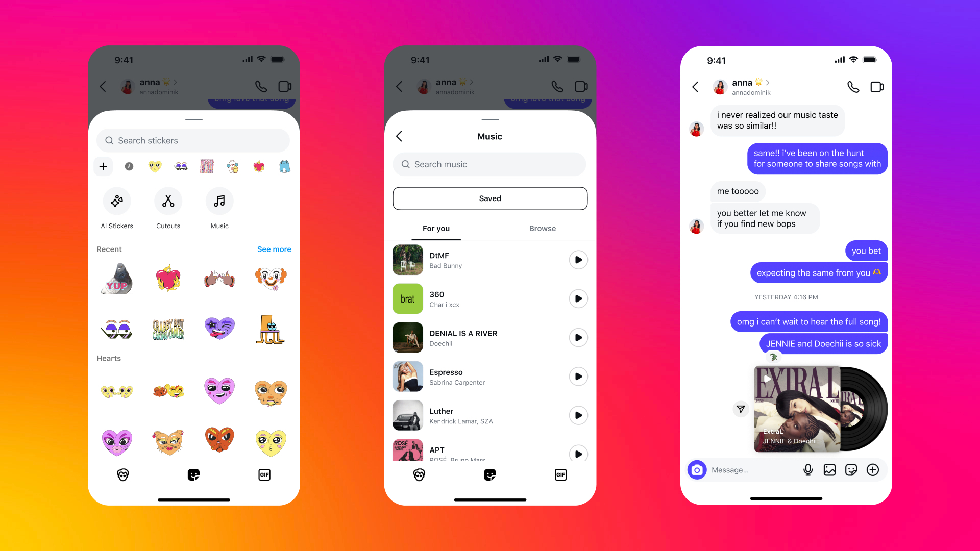
Task: Play the DtMF by Bad Bunny track
Action: click(577, 260)
